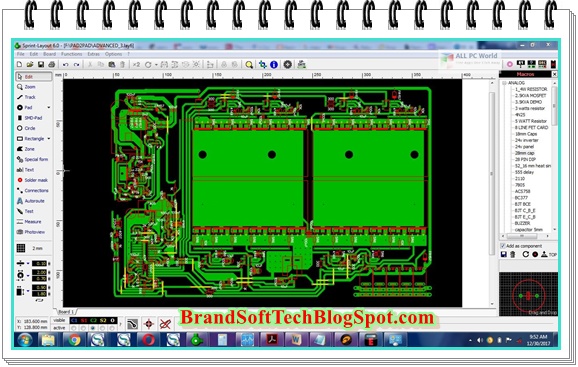Open the Photoview mode
Image resolution: width=578 pixels, height=367 pixels.
(33, 232)
